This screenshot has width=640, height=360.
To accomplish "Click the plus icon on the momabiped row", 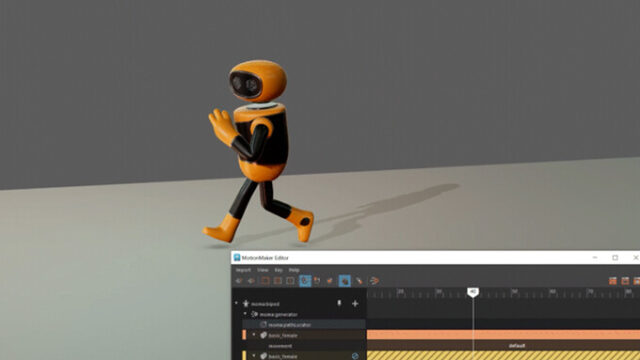I will tap(355, 304).
